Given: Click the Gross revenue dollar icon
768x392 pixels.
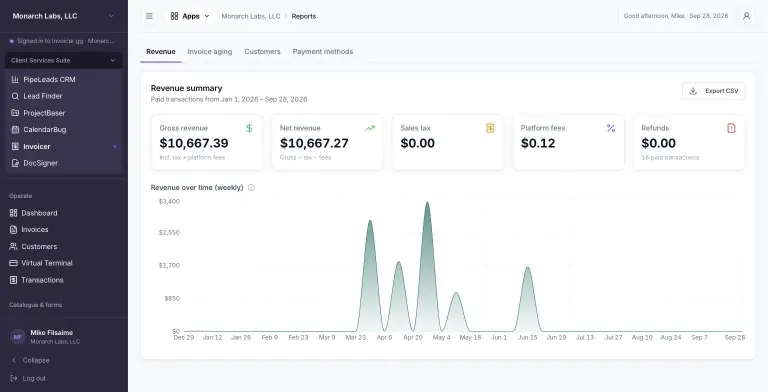Looking at the screenshot, I should pos(249,128).
